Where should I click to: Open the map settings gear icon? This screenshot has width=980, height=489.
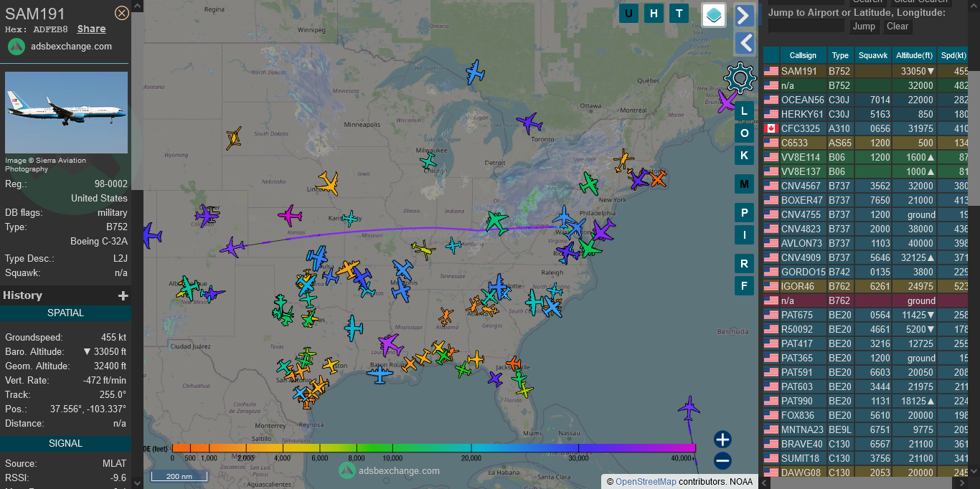tap(740, 77)
